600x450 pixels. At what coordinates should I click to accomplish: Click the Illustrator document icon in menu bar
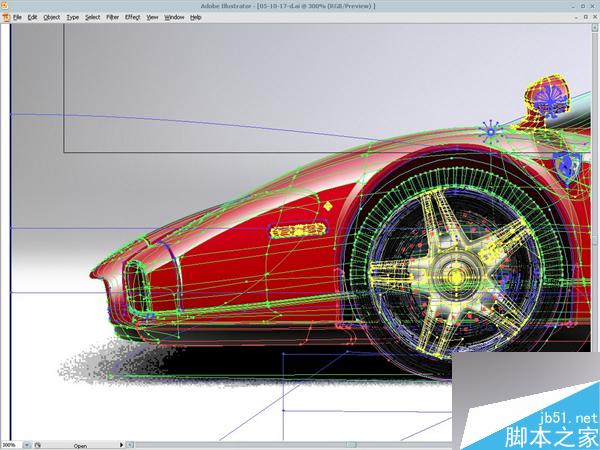[5, 17]
